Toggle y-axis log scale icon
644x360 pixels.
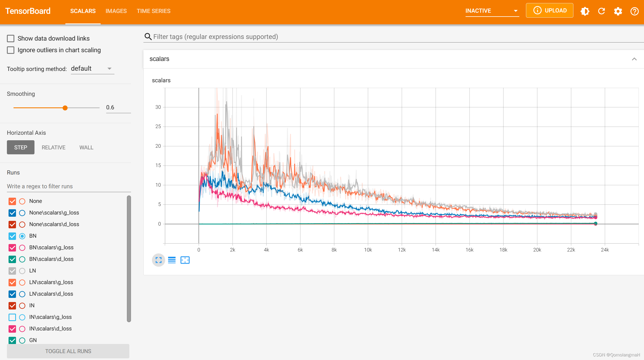pos(172,260)
